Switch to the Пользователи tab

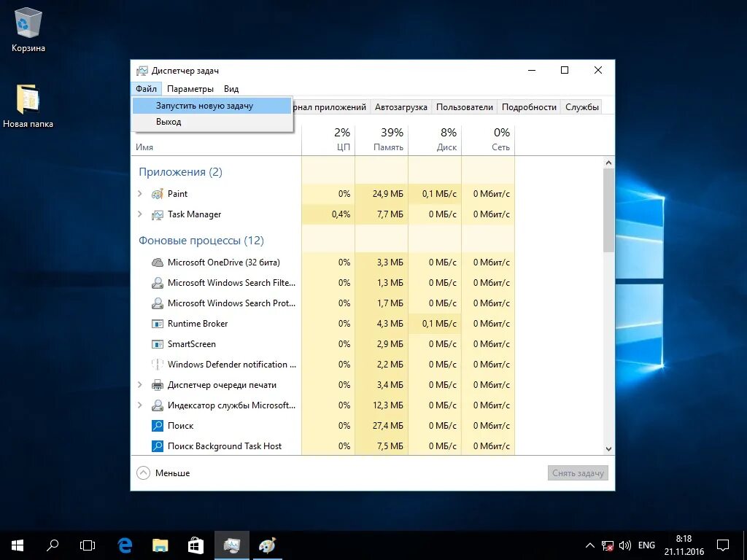point(465,107)
